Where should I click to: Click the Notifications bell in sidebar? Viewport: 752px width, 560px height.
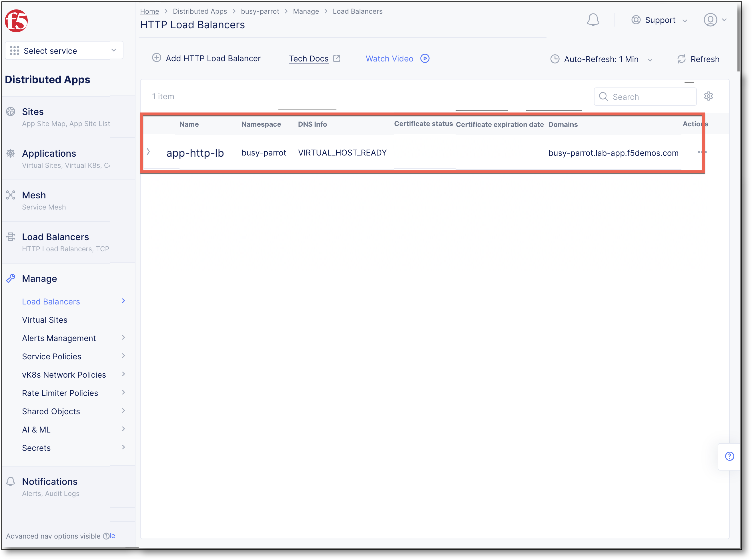click(11, 481)
